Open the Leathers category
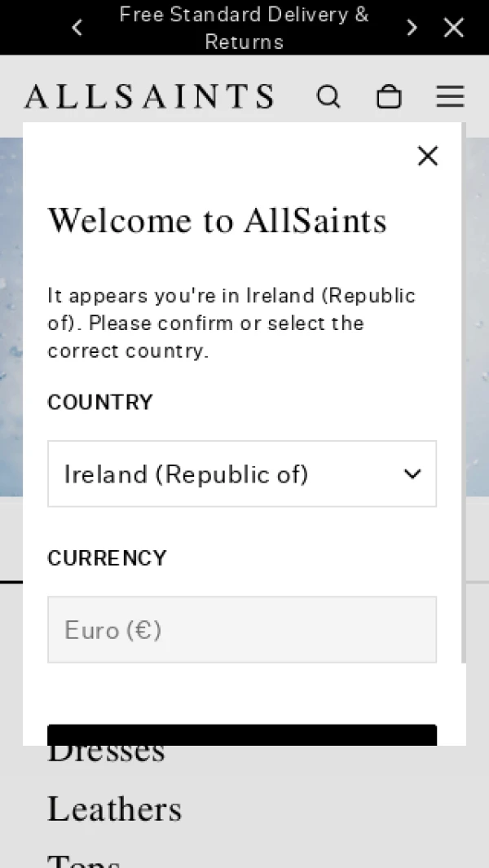 coord(115,809)
